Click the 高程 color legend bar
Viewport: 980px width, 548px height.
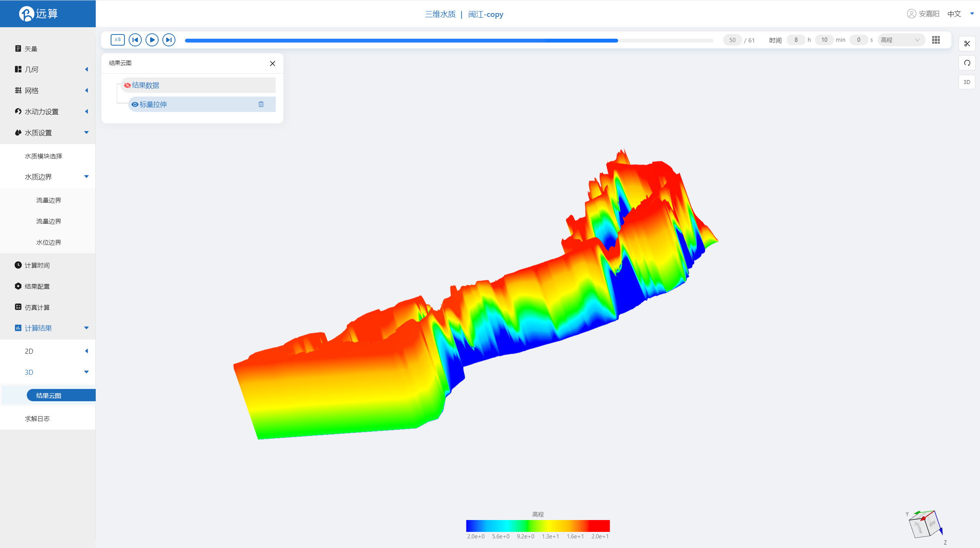tap(538, 526)
